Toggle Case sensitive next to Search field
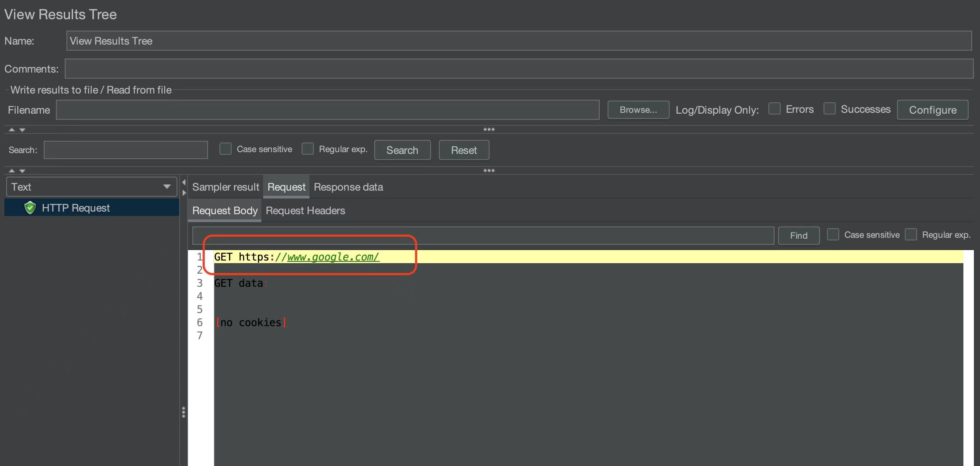This screenshot has height=466, width=980. pyautogui.click(x=226, y=149)
